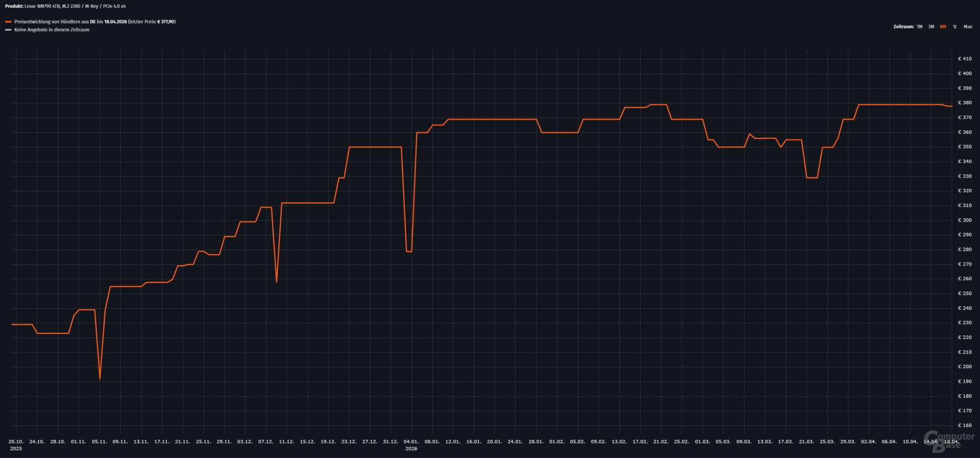980x458 pixels.
Task: Click the 17.03. date axis label
Action: pyautogui.click(x=786, y=442)
